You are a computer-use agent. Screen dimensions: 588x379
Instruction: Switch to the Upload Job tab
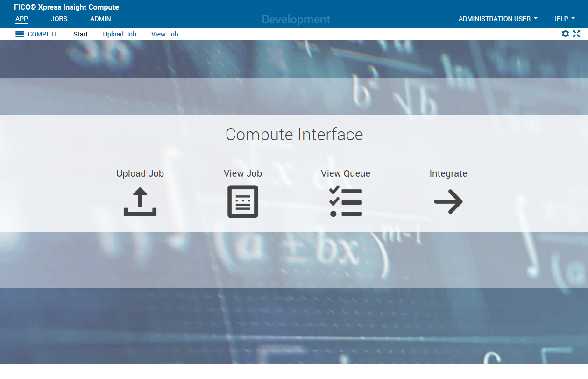coord(120,34)
